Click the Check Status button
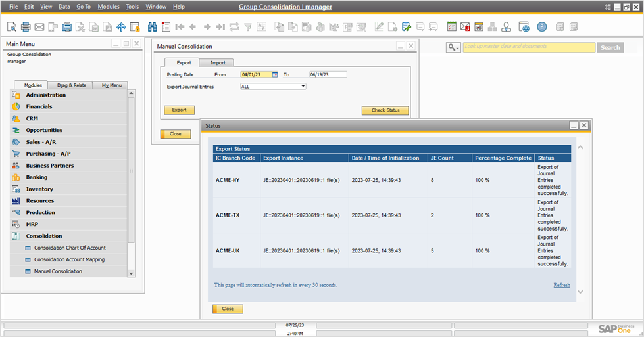 point(385,110)
